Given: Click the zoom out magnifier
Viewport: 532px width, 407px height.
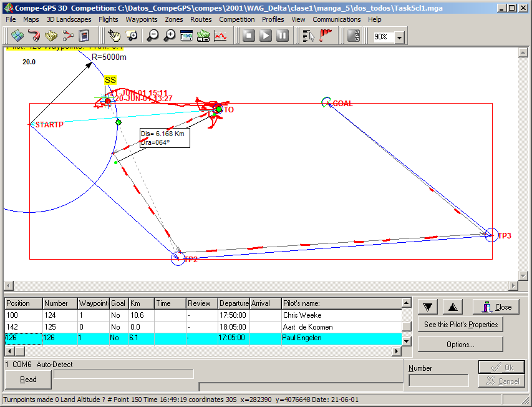Looking at the screenshot, I should click(153, 36).
